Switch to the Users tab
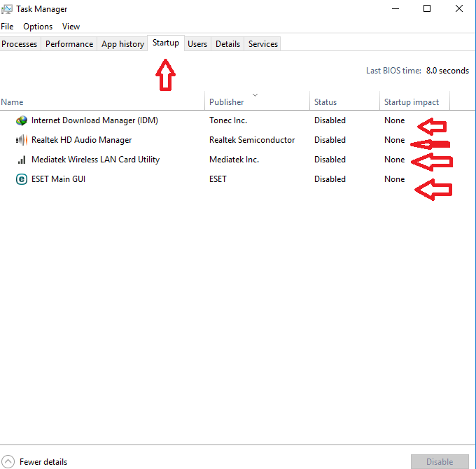This screenshot has width=476, height=469. click(197, 44)
